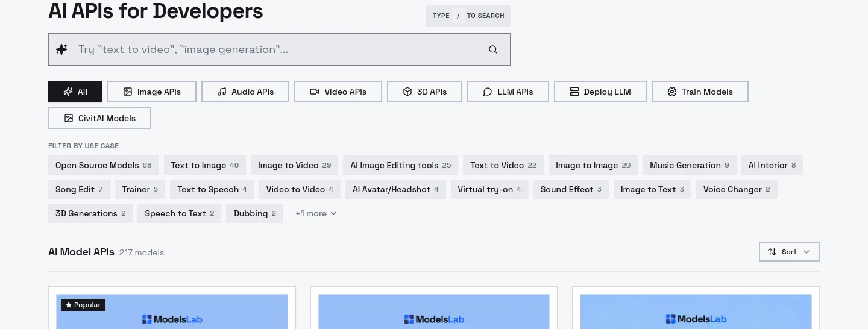
Task: Click the TYPE / TO SEARCH hint
Action: pos(468,16)
